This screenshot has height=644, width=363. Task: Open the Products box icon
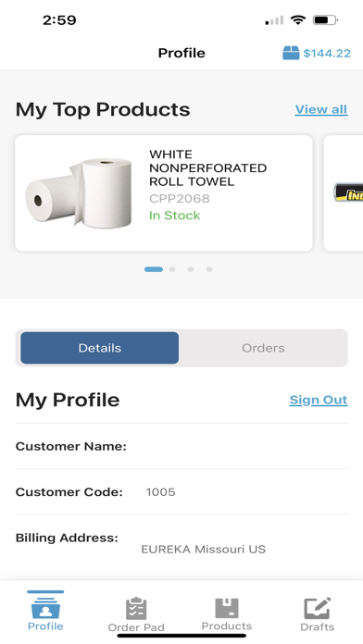pos(227,608)
